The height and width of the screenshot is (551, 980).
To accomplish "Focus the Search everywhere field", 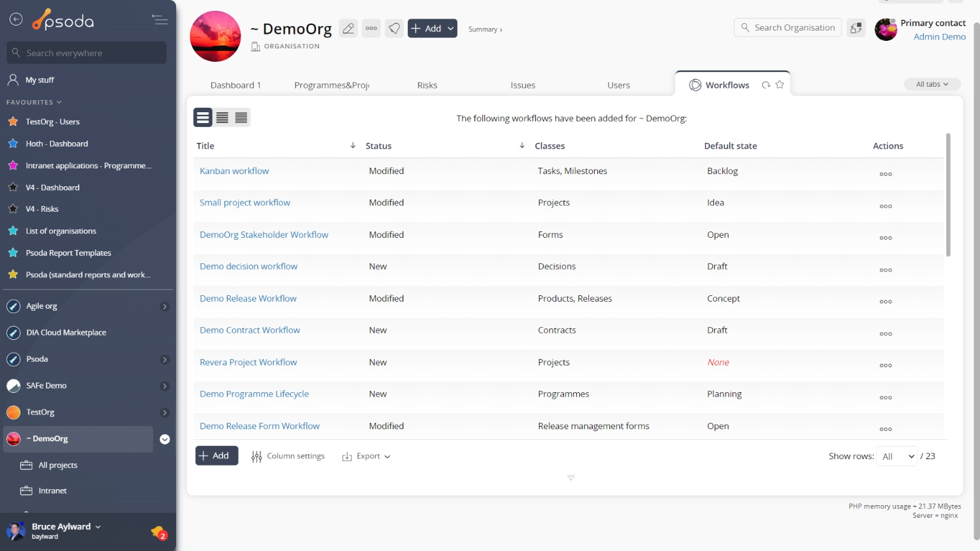I will point(87,53).
